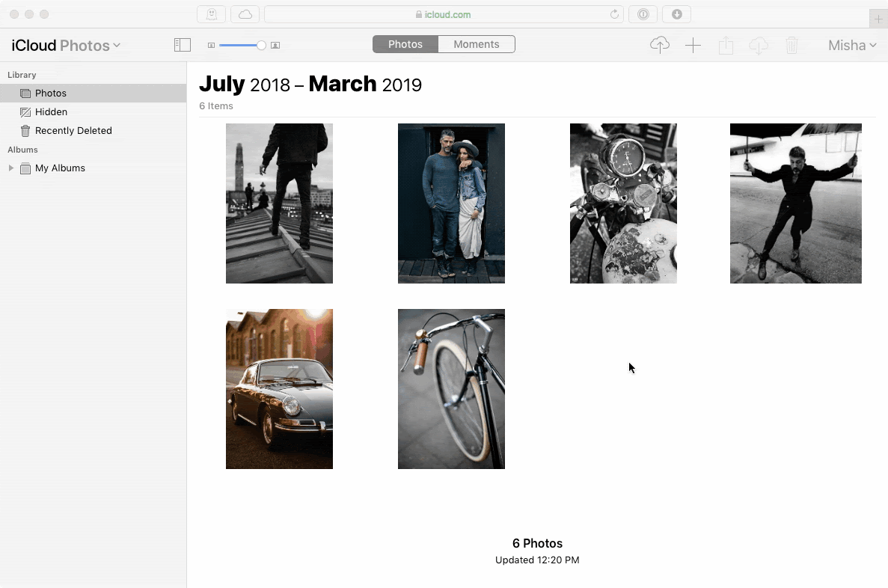The height and width of the screenshot is (588, 888).
Task: Toggle the sidebar visibility icon
Action: coord(183,45)
